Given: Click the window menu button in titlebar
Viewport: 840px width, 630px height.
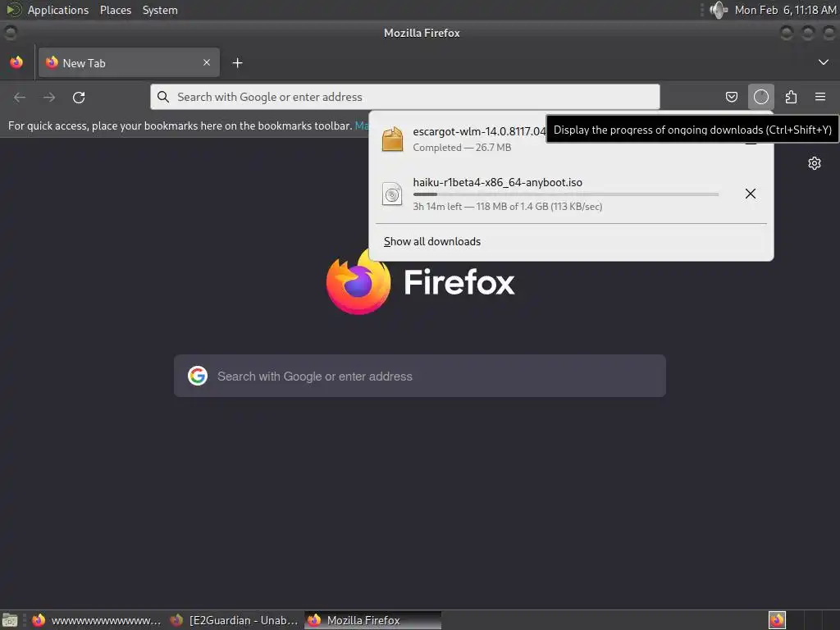Looking at the screenshot, I should [10, 33].
